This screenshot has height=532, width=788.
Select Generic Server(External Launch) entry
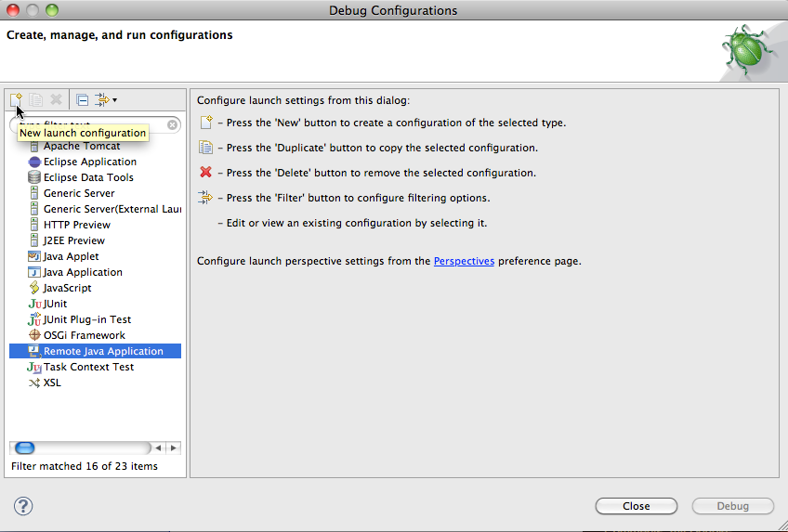tap(112, 209)
